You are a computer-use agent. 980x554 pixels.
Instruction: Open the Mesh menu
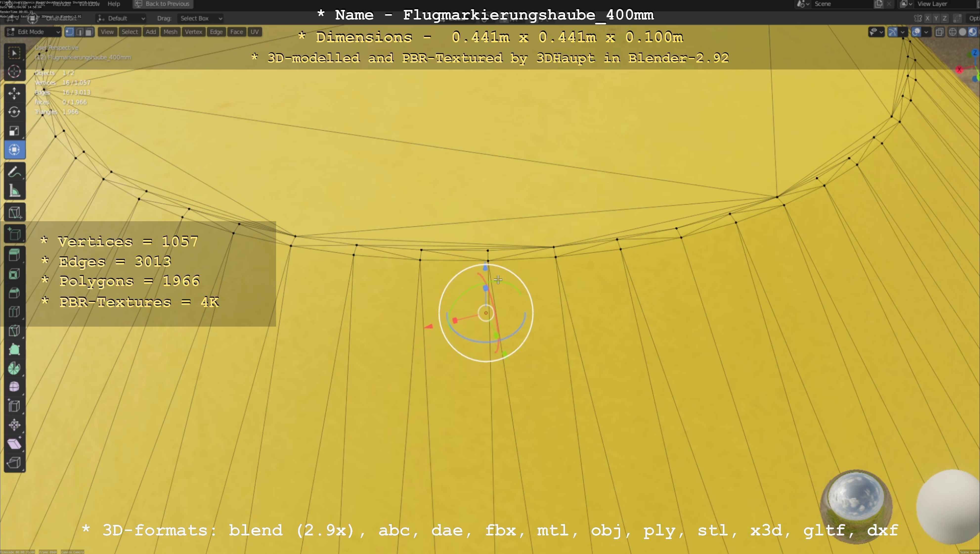pos(170,32)
